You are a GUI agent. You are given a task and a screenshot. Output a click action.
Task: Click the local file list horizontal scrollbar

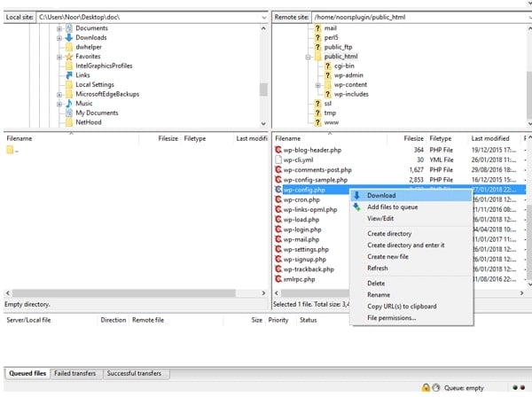[x=124, y=293]
